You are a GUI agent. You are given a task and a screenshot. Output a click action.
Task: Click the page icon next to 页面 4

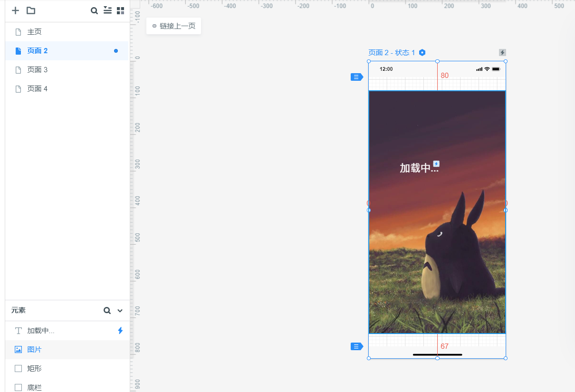[x=19, y=89]
